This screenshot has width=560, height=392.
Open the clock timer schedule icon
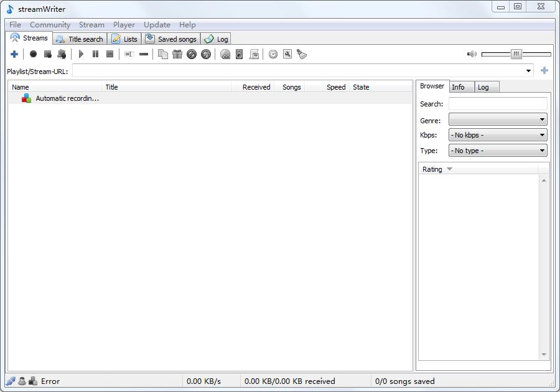click(273, 54)
